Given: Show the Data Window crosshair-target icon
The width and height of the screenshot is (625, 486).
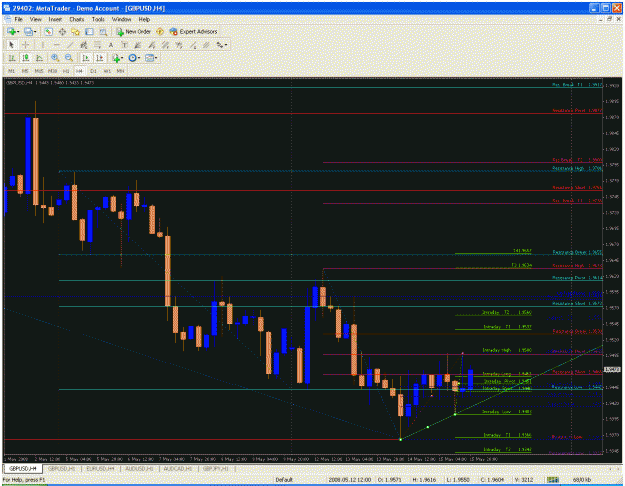Looking at the screenshot, I should pos(62,31).
